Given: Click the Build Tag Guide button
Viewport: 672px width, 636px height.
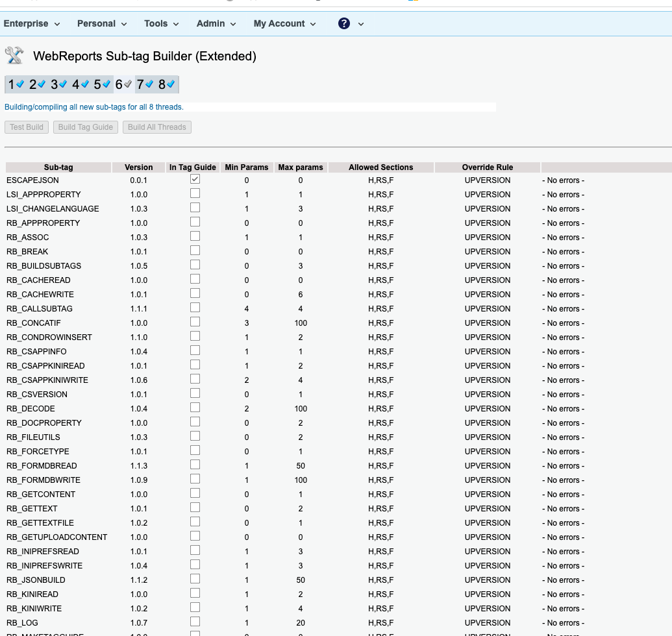Looking at the screenshot, I should [x=86, y=127].
